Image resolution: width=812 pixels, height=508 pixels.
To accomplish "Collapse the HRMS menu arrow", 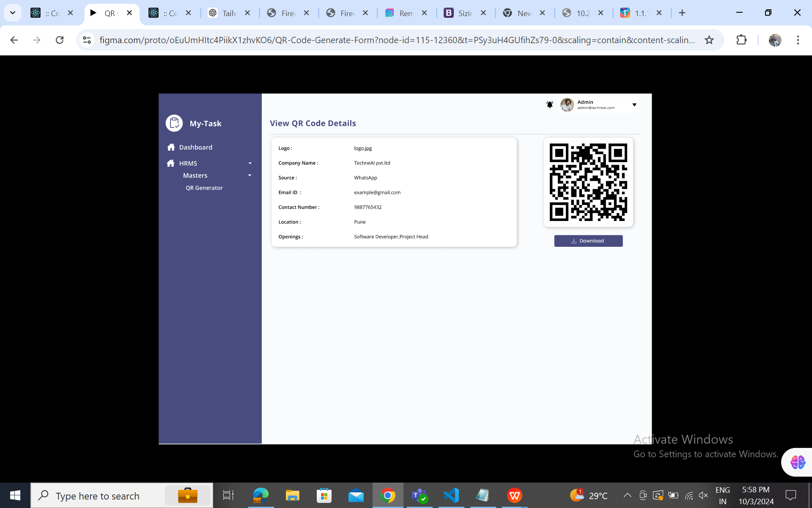I will [250, 163].
